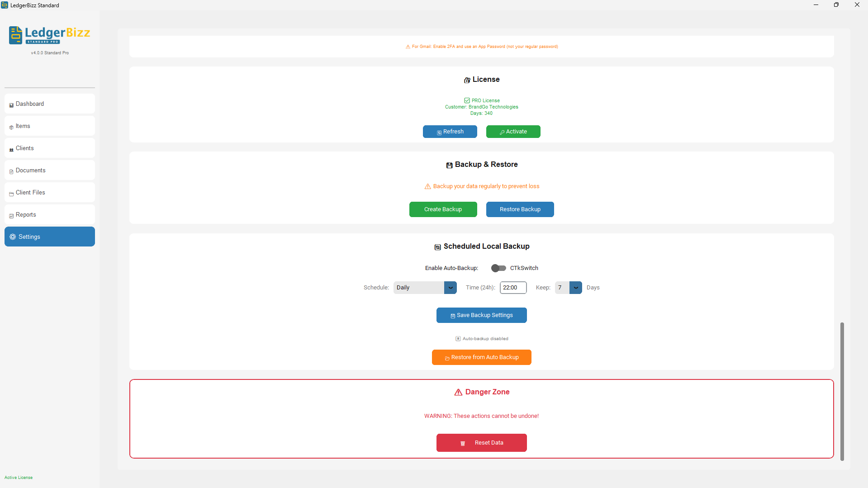Click the Clients icon in the sidebar
Image resolution: width=868 pixels, height=488 pixels.
tap(11, 149)
